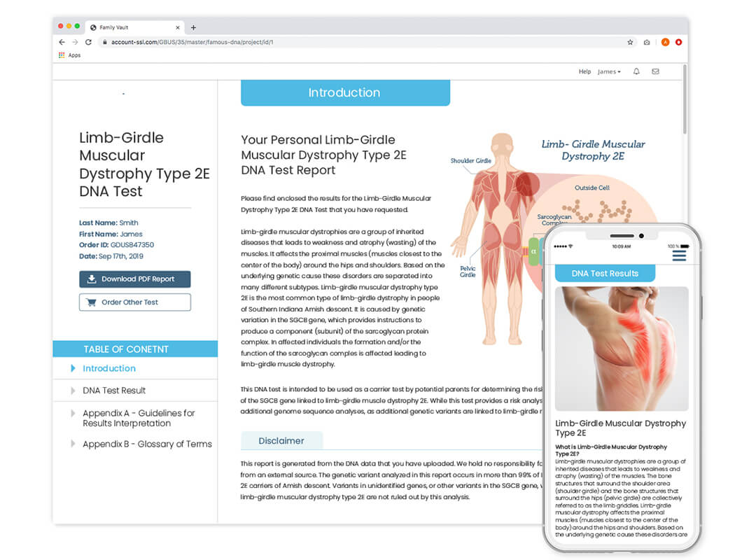Switch to the Family Vault browser tab
The width and height of the screenshot is (756, 560).
click(133, 27)
